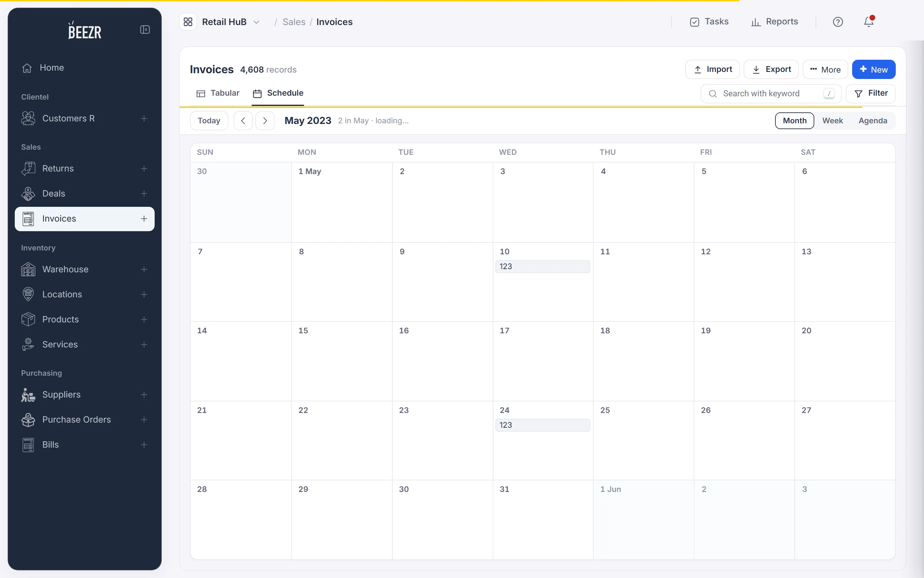Viewport: 924px width, 578px height.
Task: Click the blue New button
Action: 874,70
